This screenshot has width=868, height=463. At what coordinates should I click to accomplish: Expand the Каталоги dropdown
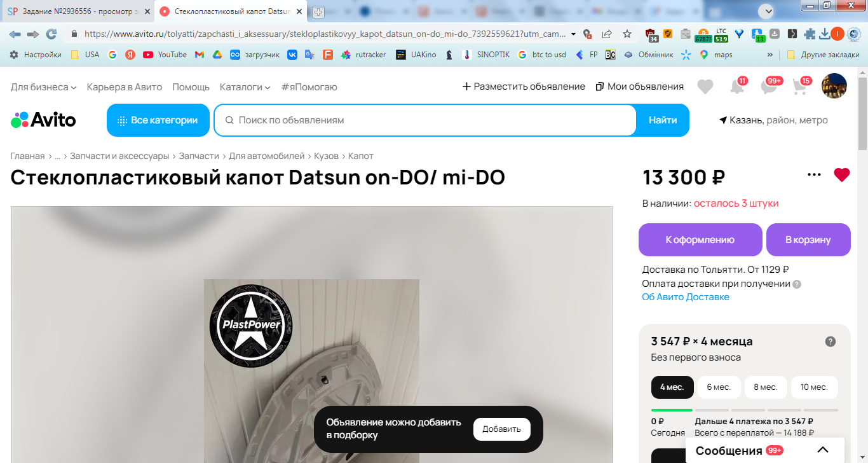click(x=245, y=86)
